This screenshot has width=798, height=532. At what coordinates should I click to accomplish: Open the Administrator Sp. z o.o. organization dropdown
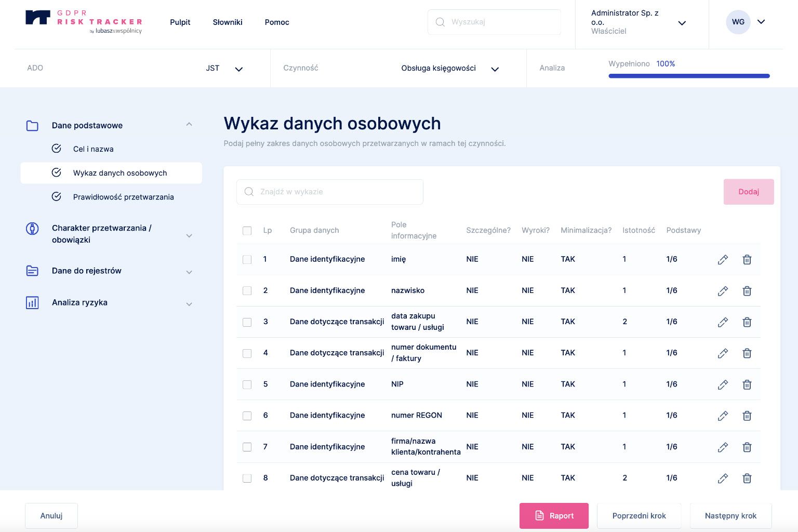pyautogui.click(x=682, y=23)
